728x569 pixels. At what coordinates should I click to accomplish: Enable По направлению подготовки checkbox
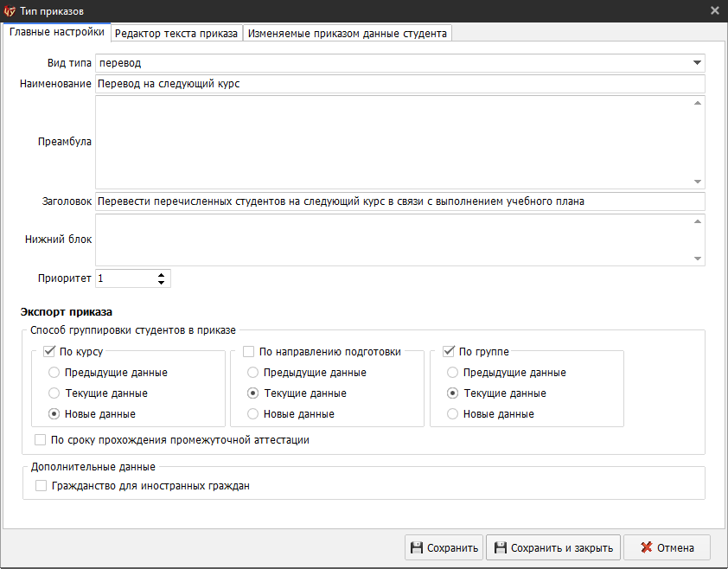pyautogui.click(x=248, y=352)
